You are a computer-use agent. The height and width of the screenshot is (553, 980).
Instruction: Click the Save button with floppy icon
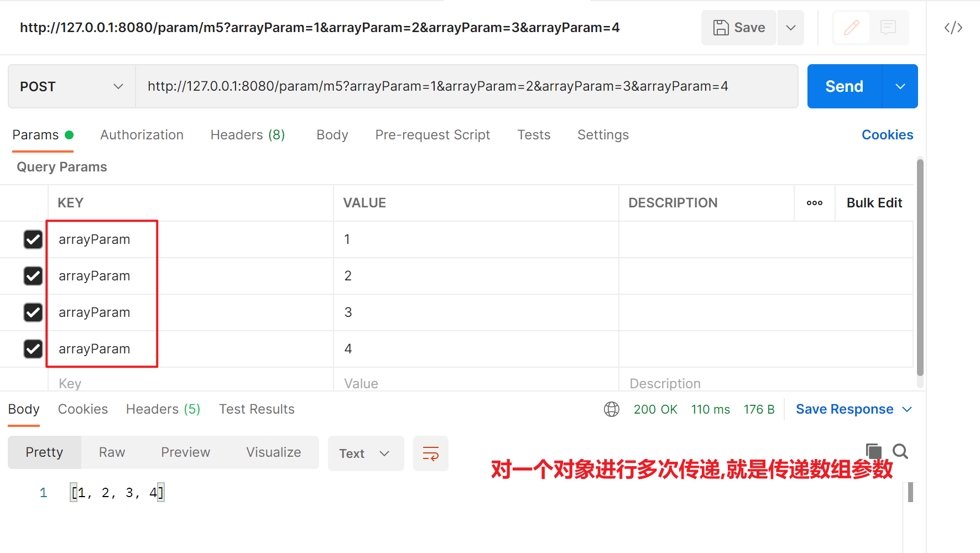point(739,28)
